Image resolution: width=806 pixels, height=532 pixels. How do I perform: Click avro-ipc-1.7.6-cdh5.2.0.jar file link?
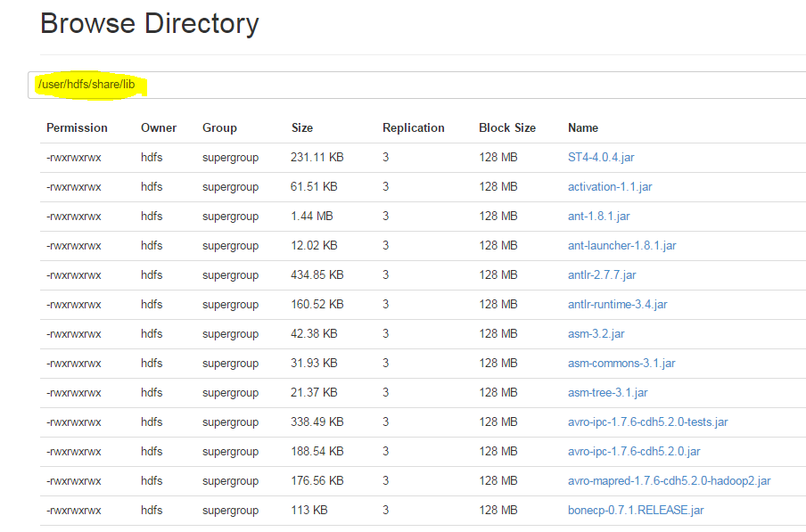pyautogui.click(x=633, y=451)
